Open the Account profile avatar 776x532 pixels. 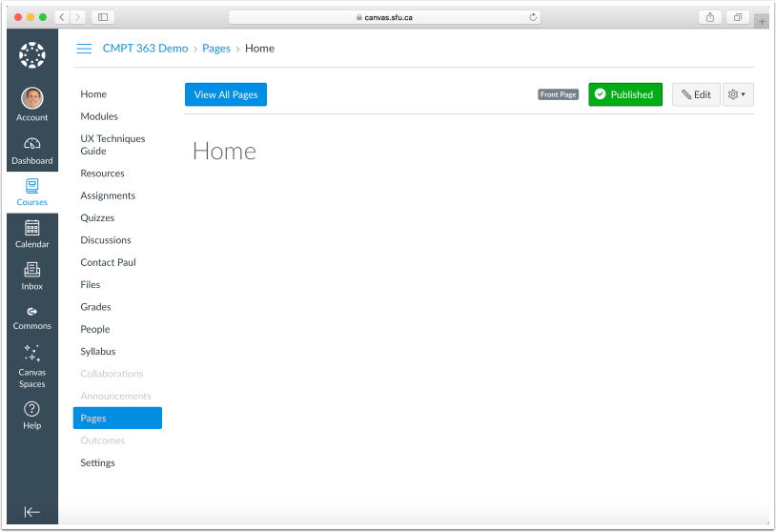tap(32, 98)
